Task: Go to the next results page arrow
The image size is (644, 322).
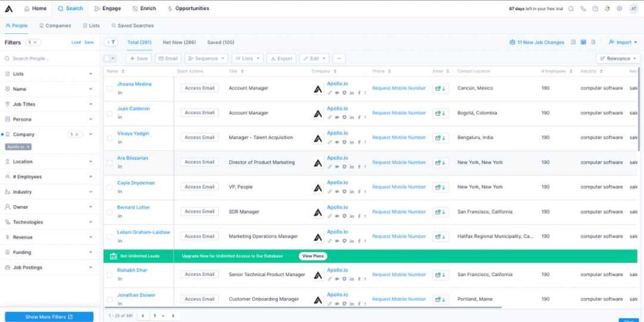Action: point(174,316)
